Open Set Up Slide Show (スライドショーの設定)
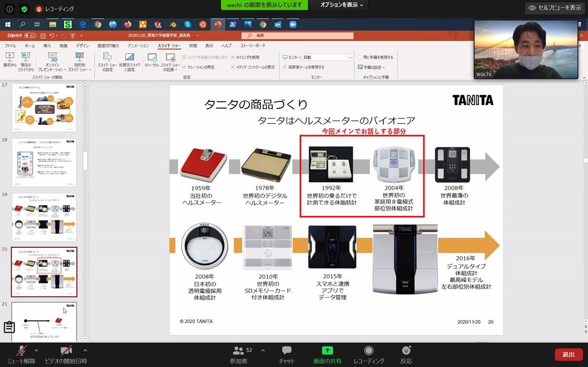Screen dimensions: 588x367 point(107,62)
